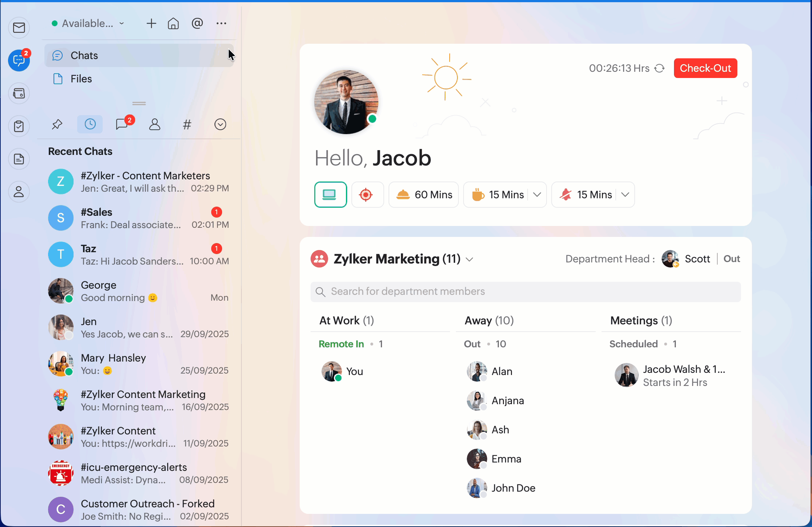Toggle the remote work laptop status

(x=330, y=195)
